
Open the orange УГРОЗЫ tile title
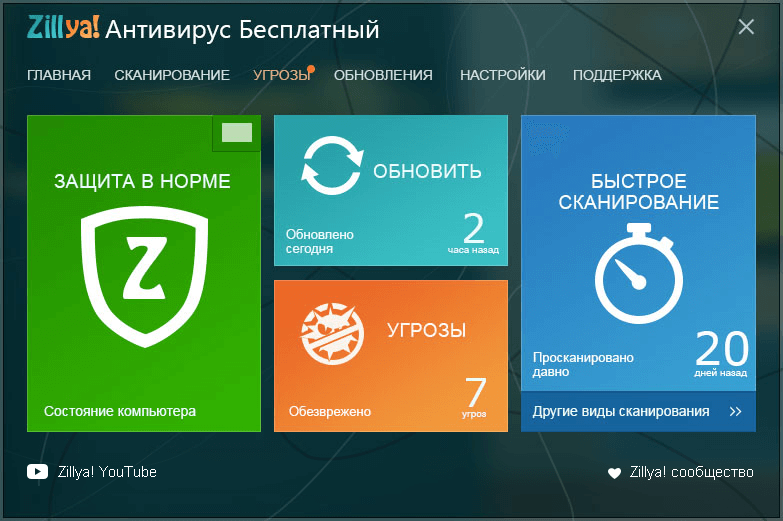click(426, 330)
